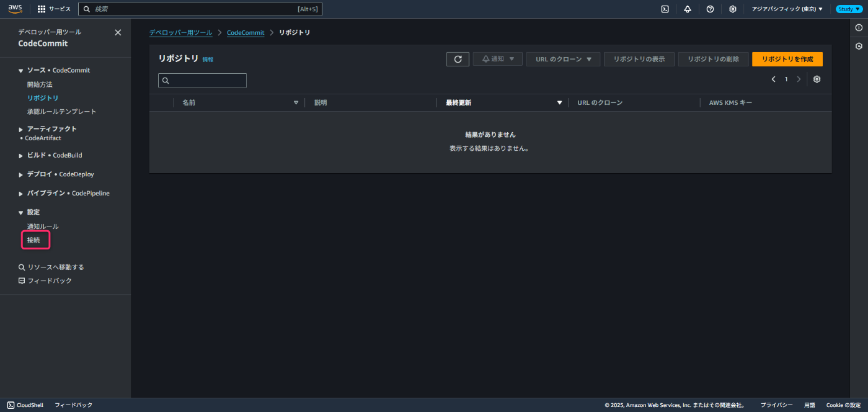Expand the アーティファクト section
The width and height of the screenshot is (868, 412).
(20, 130)
